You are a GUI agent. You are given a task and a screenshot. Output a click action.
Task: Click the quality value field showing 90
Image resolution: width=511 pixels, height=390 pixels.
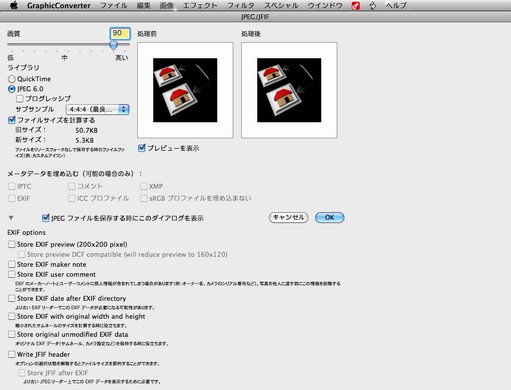tap(120, 33)
